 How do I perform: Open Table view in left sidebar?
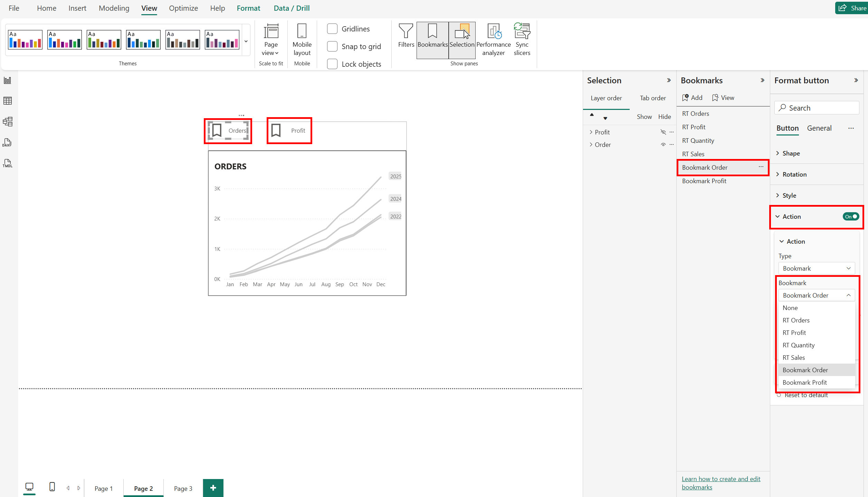tap(7, 101)
